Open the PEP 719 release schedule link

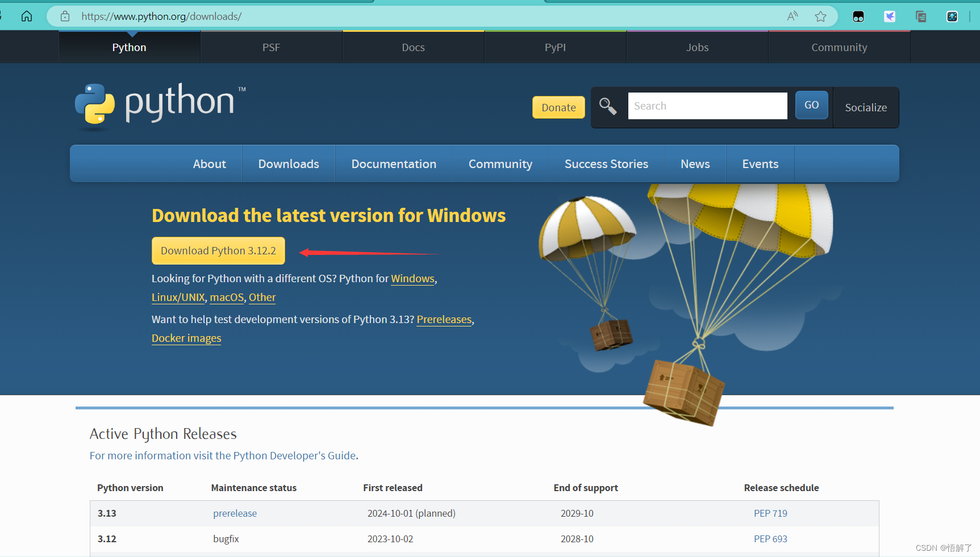point(770,513)
